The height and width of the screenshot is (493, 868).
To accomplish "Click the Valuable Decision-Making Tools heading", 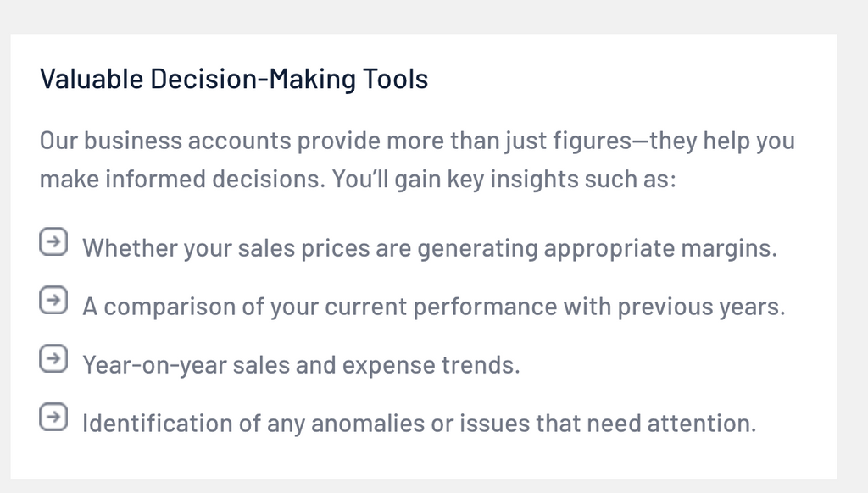I will pyautogui.click(x=234, y=79).
